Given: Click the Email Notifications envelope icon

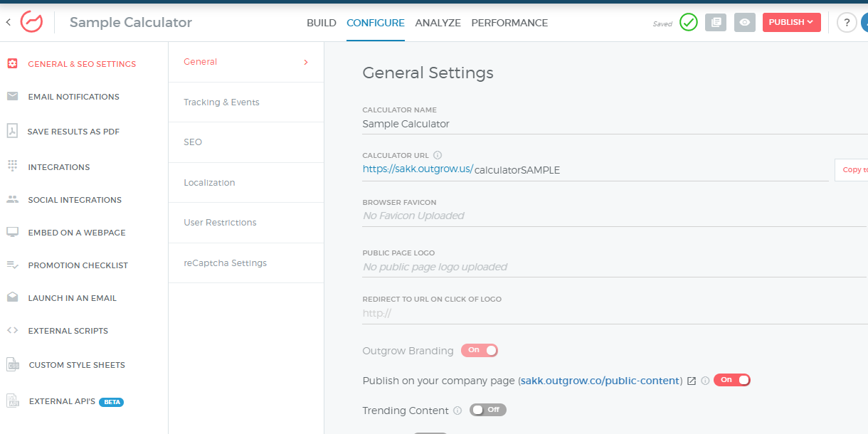Looking at the screenshot, I should coord(12,96).
